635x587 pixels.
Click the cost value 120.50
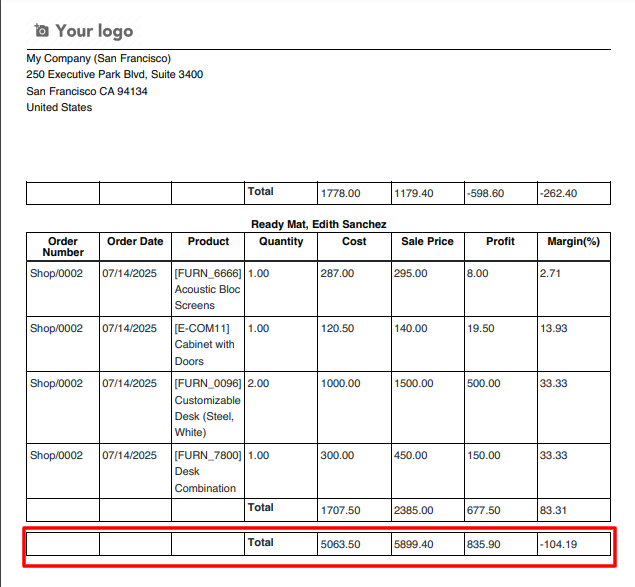coord(337,328)
